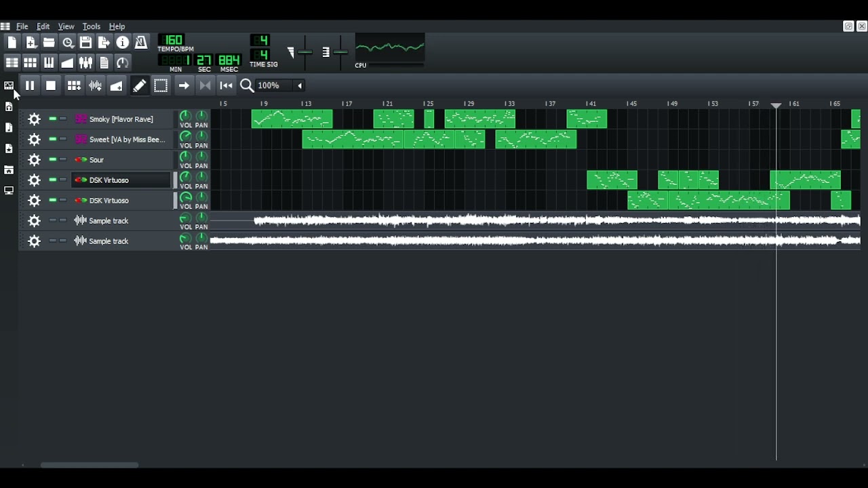Click the magnifier zoom icon
Screen dimensions: 868x488
pos(247,85)
